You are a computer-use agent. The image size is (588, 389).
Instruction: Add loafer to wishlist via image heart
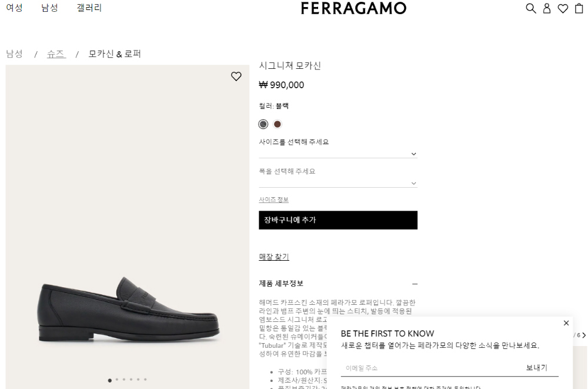236,77
